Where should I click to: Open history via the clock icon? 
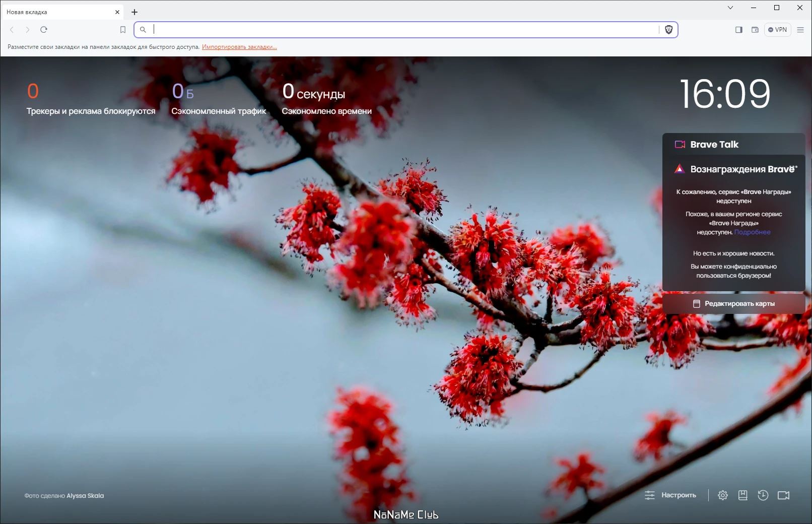[762, 495]
